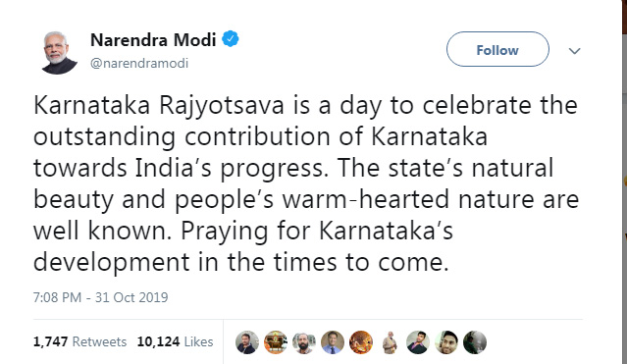Screen dimensions: 627x364
Task: Open eighth liker avatar, close-up selfie face
Action: point(446,342)
